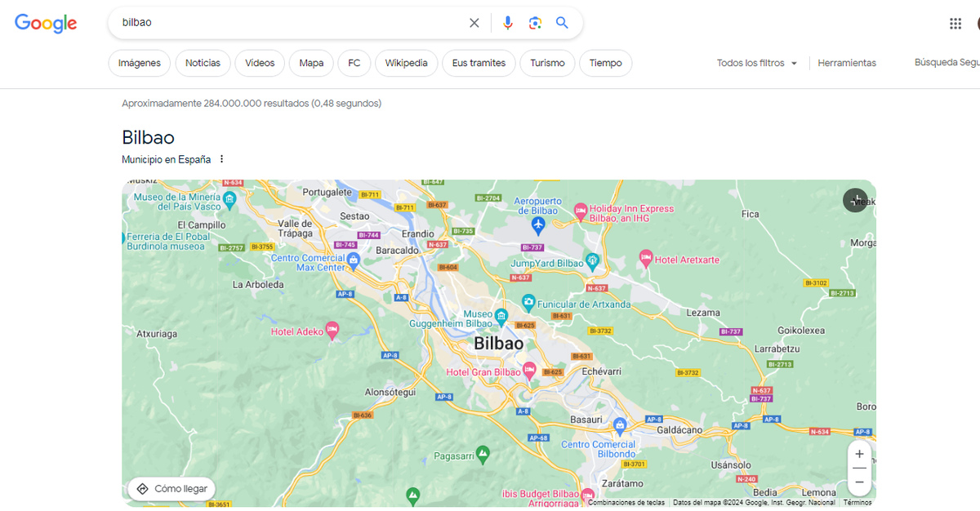Click Erandio label on map

tap(418, 233)
